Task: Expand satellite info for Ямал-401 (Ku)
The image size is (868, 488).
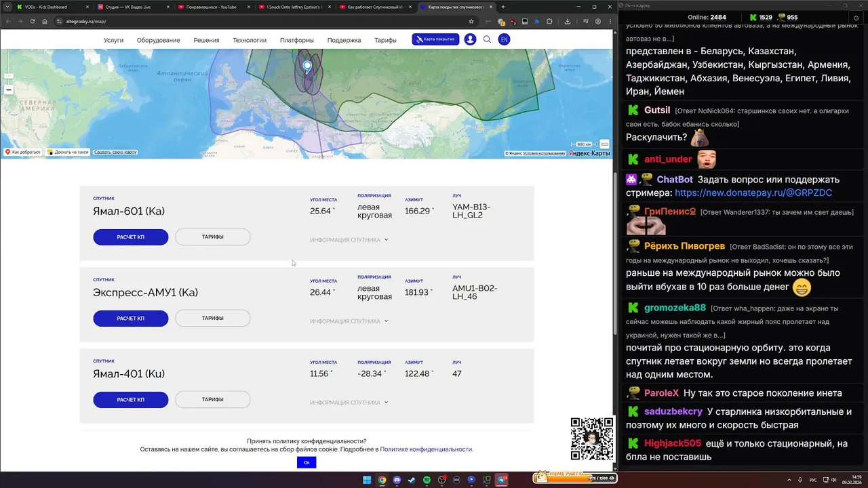Action: pyautogui.click(x=349, y=403)
